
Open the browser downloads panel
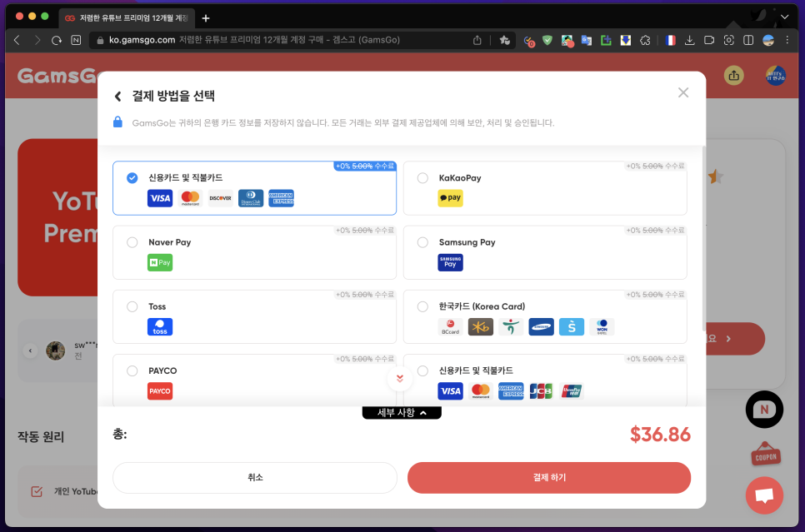click(x=689, y=40)
